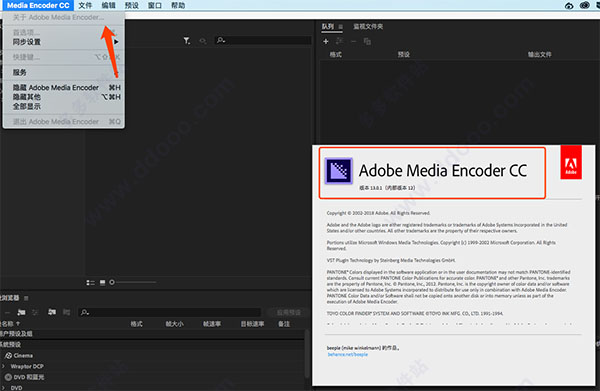
Task: Click the Media Encoder app icon in About dialog
Action: click(x=339, y=171)
